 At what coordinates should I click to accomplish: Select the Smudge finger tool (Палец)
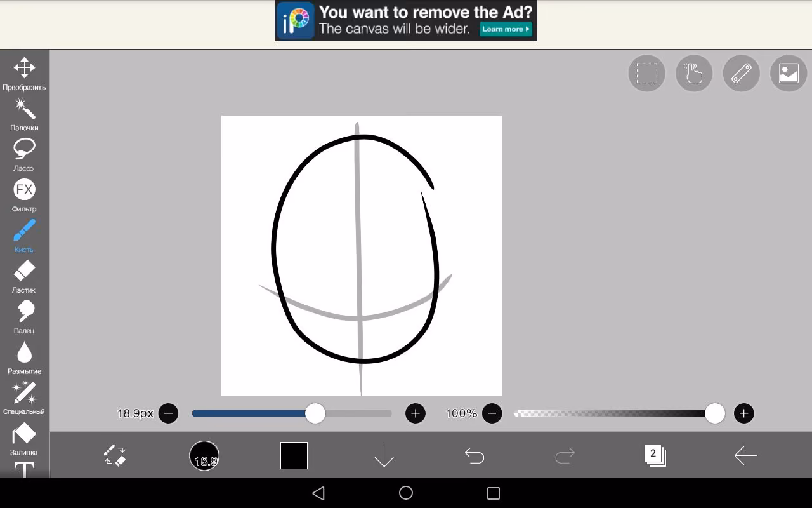(24, 317)
